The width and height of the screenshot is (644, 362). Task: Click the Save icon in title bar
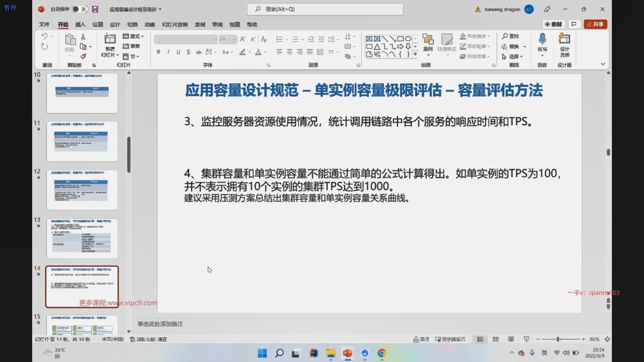click(95, 9)
